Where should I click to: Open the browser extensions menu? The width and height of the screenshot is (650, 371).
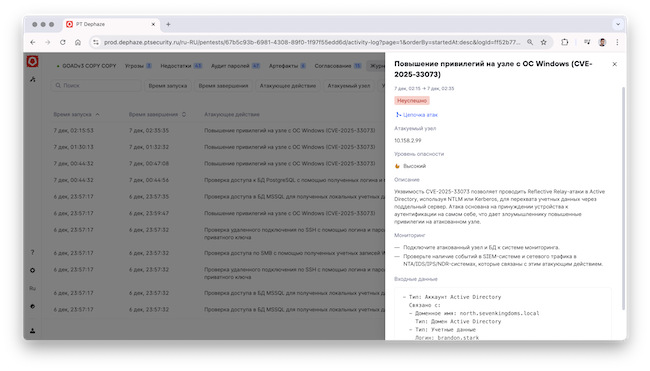coord(565,42)
